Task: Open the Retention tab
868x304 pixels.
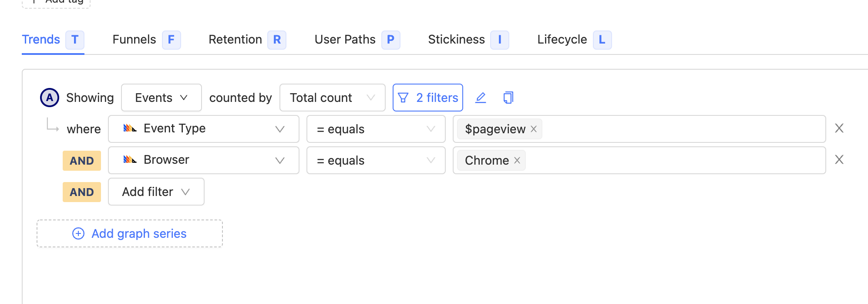Action: click(236, 40)
